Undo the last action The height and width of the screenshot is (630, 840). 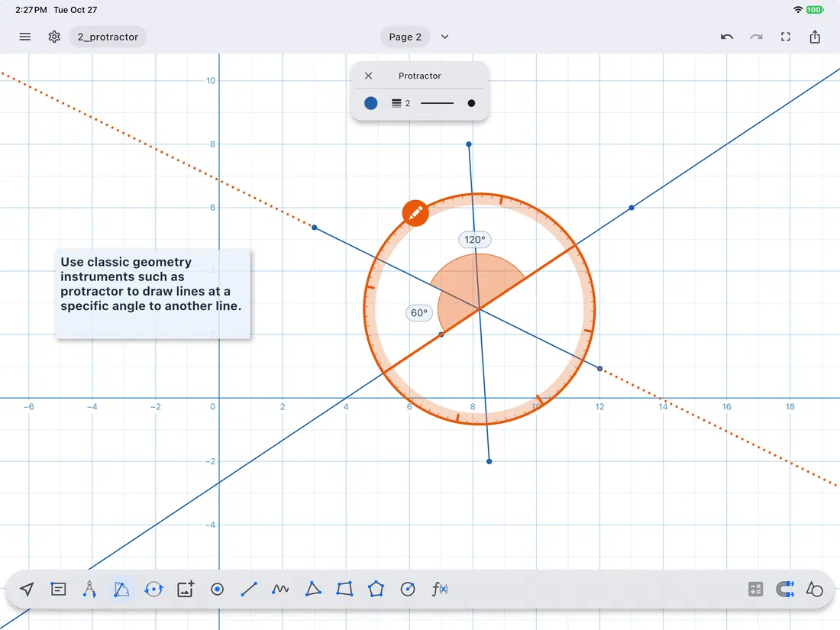point(726,37)
